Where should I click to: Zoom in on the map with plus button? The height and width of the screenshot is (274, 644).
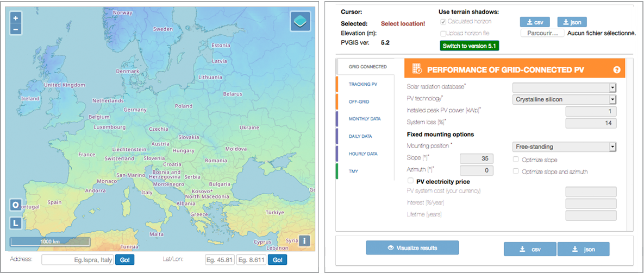point(16,18)
